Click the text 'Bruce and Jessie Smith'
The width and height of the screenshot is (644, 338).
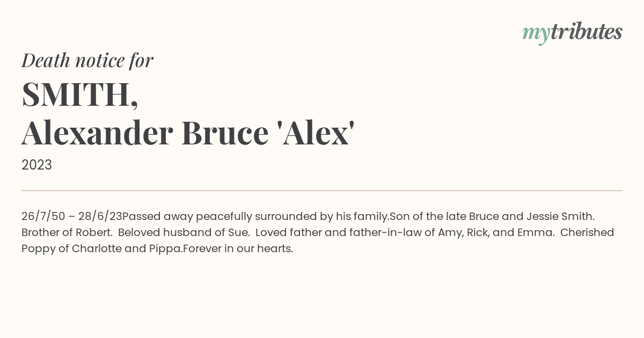coord(531,217)
